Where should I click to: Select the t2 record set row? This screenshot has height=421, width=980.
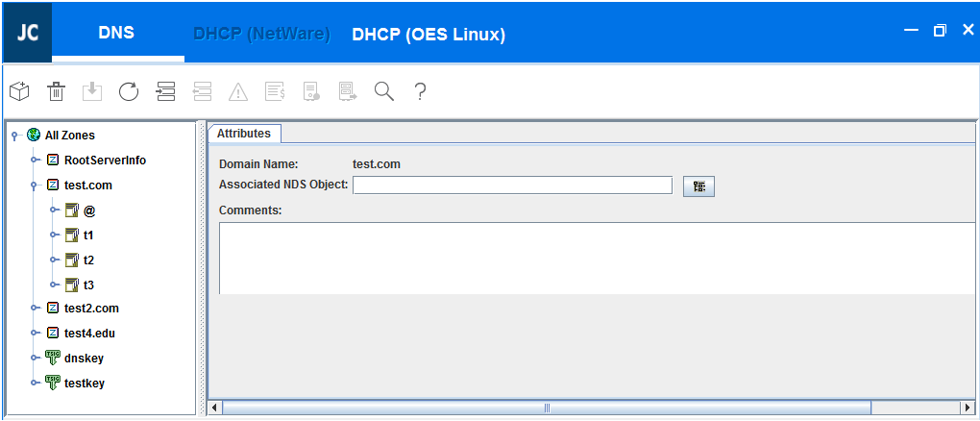point(88,260)
